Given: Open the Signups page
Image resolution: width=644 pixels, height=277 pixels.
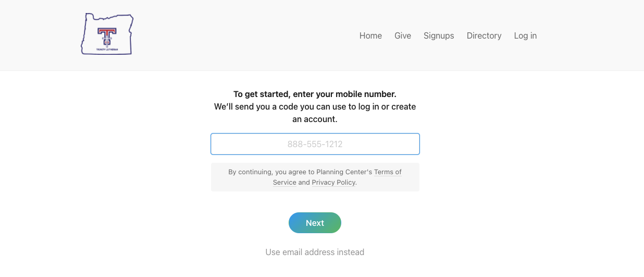Looking at the screenshot, I should [x=439, y=35].
